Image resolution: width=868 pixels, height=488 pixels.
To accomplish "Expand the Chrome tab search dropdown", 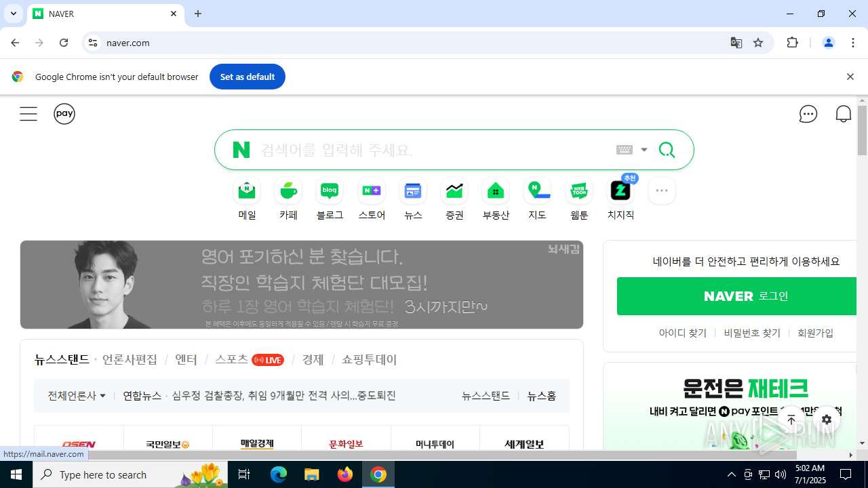I will pos(13,14).
